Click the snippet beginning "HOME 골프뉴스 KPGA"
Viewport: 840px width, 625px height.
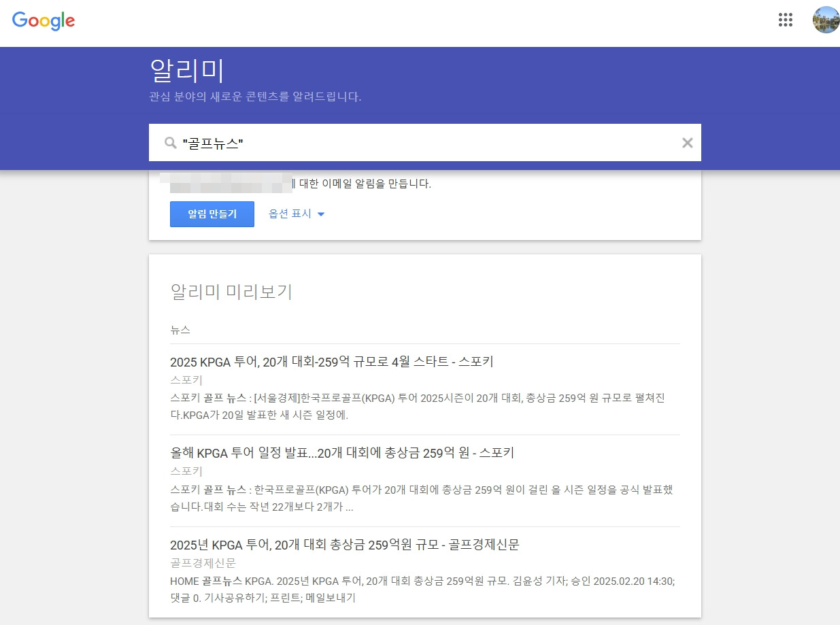[422, 590]
